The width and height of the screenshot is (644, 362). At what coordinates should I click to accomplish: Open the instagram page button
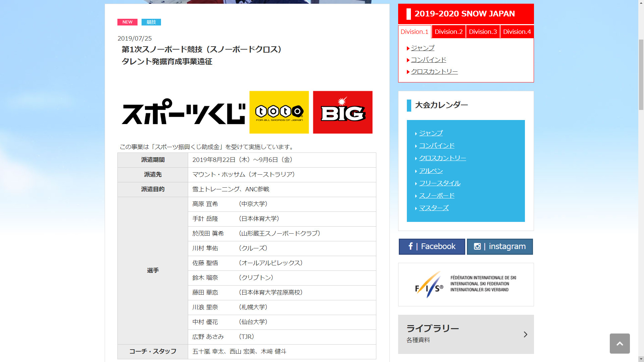pos(500,246)
